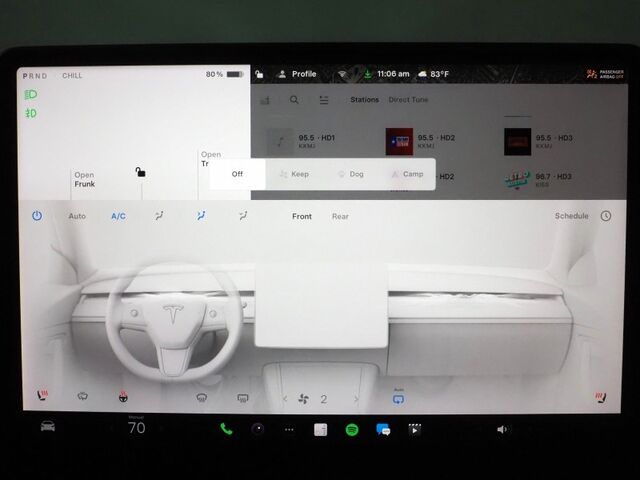The height and width of the screenshot is (480, 640).
Task: Select Camp mode option
Action: click(x=407, y=174)
